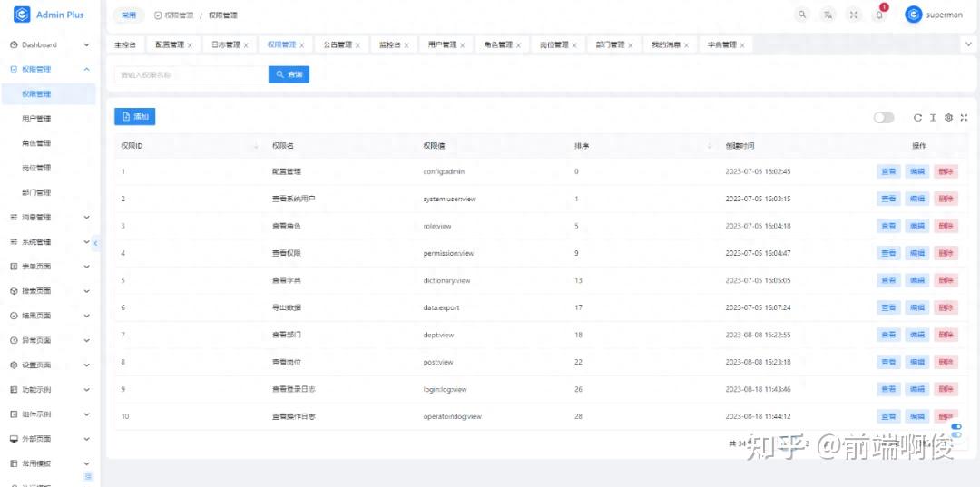980x487 pixels.
Task: Close the active 权限管理 tab
Action: pos(302,45)
